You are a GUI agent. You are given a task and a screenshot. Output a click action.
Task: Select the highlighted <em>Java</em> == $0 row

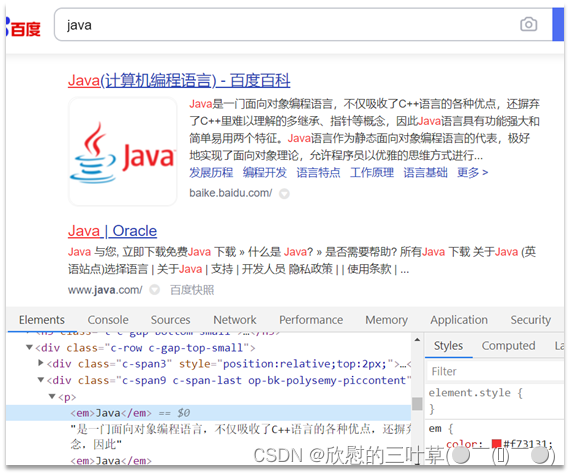(209, 413)
